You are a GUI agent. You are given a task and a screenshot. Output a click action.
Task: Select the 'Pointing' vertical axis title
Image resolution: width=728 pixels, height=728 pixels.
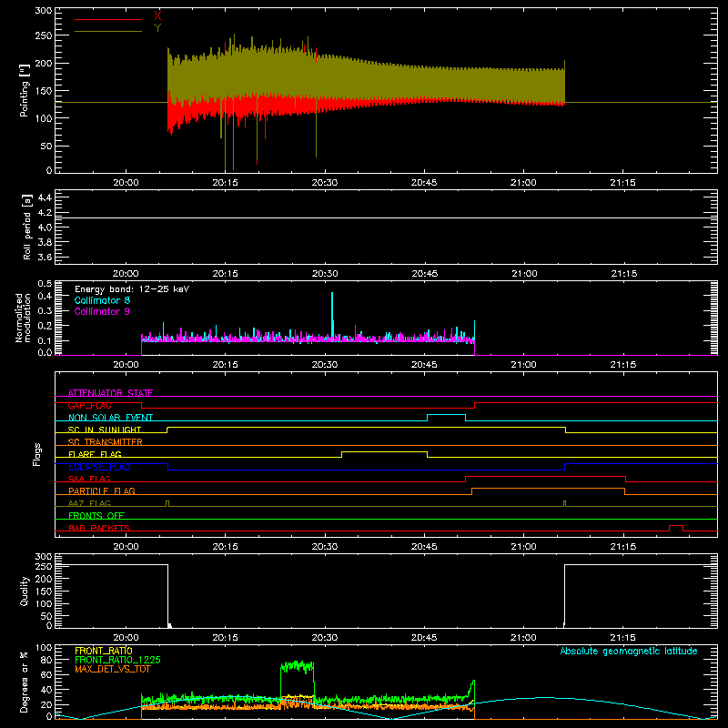(25, 90)
